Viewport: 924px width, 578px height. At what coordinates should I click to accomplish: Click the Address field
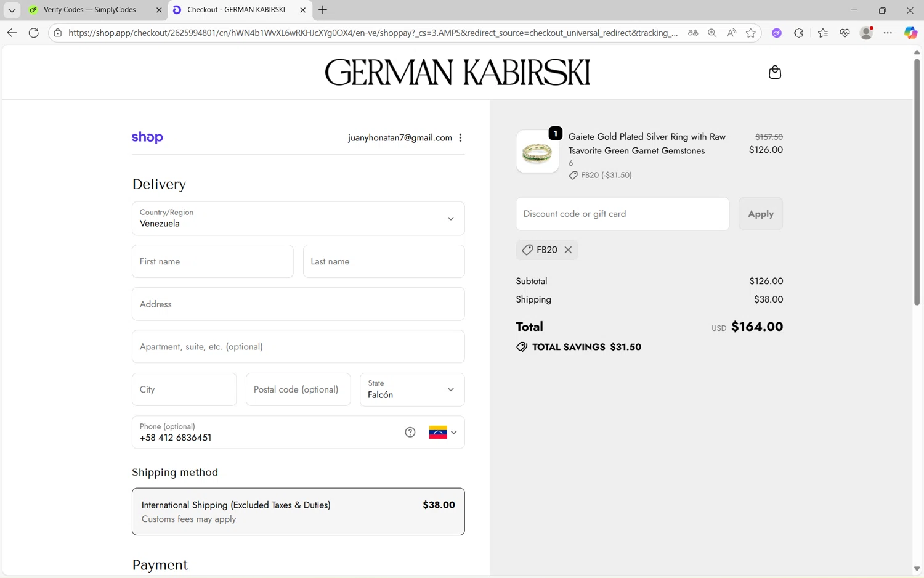(298, 304)
